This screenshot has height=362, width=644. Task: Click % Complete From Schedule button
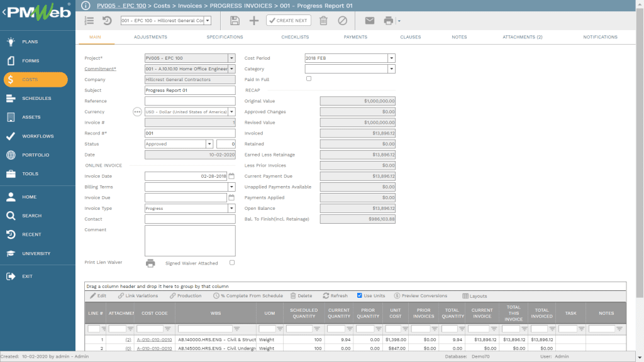(248, 296)
